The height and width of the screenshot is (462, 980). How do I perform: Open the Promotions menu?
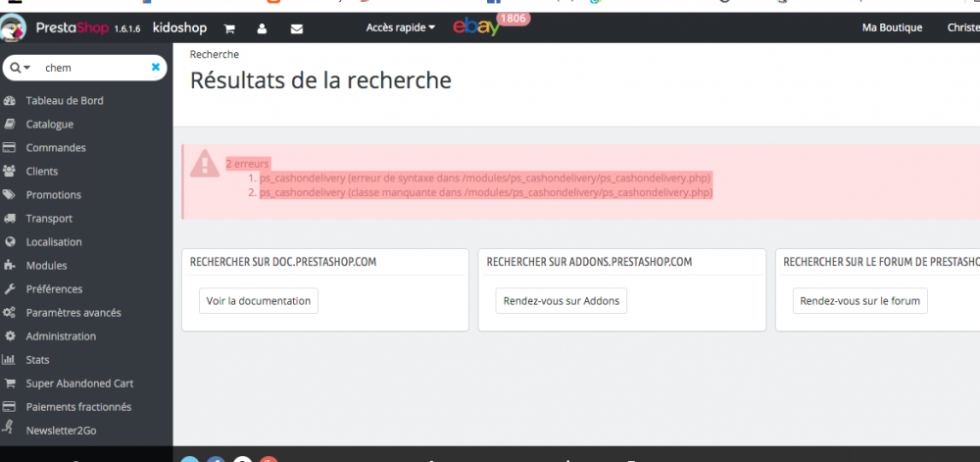click(x=54, y=195)
